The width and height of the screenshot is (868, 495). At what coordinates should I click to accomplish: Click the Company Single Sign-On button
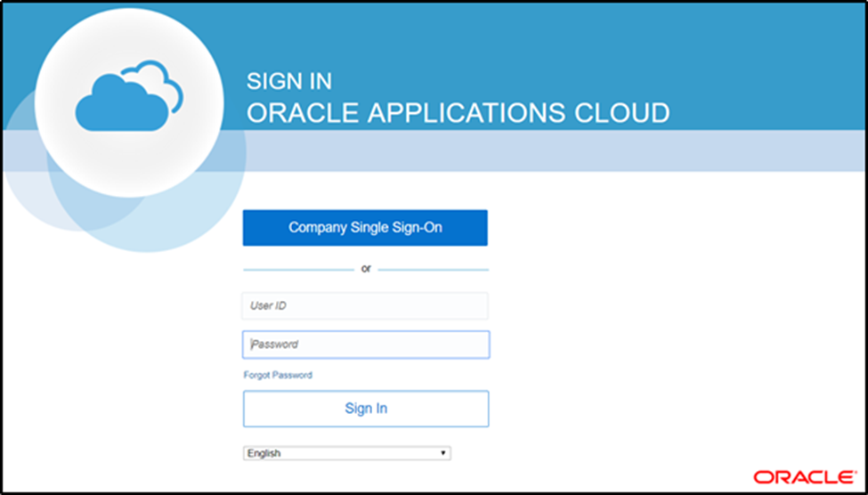point(365,228)
